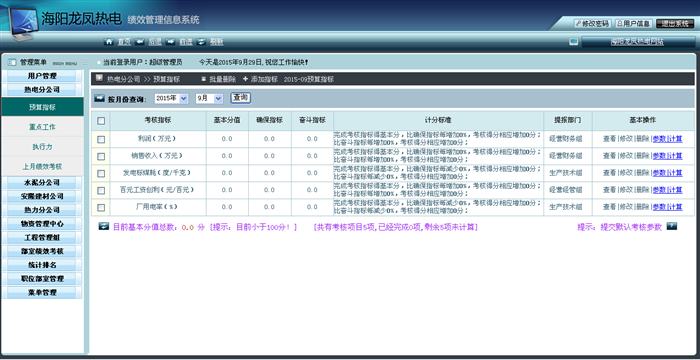Check the 利润(万元) row checkbox
This screenshot has width=700, height=360.
tap(101, 139)
